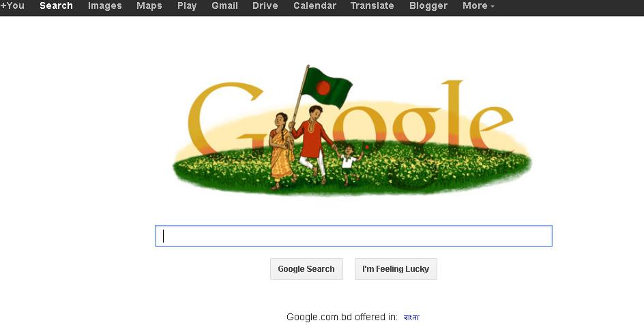Click the Bangladesh flag in the doodle
644x325 pixels.
327,87
